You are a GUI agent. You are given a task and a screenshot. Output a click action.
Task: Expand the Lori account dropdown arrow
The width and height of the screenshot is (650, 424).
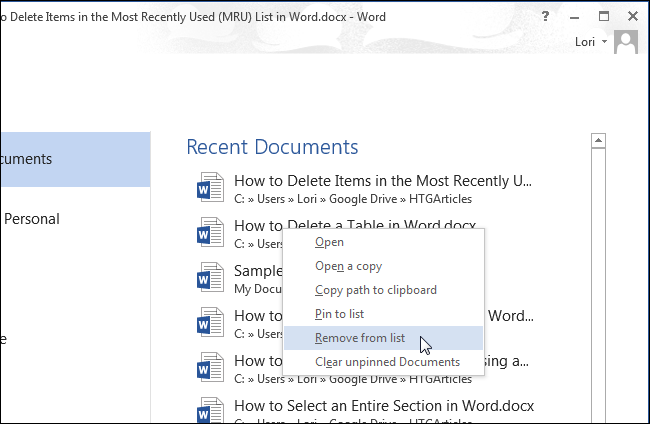click(605, 43)
